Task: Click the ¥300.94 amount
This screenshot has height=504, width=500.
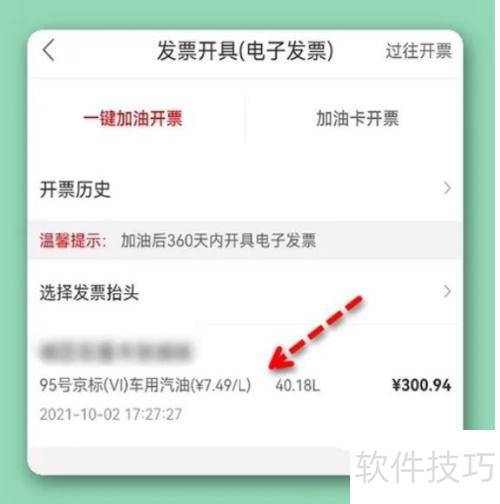Action: pos(422,385)
